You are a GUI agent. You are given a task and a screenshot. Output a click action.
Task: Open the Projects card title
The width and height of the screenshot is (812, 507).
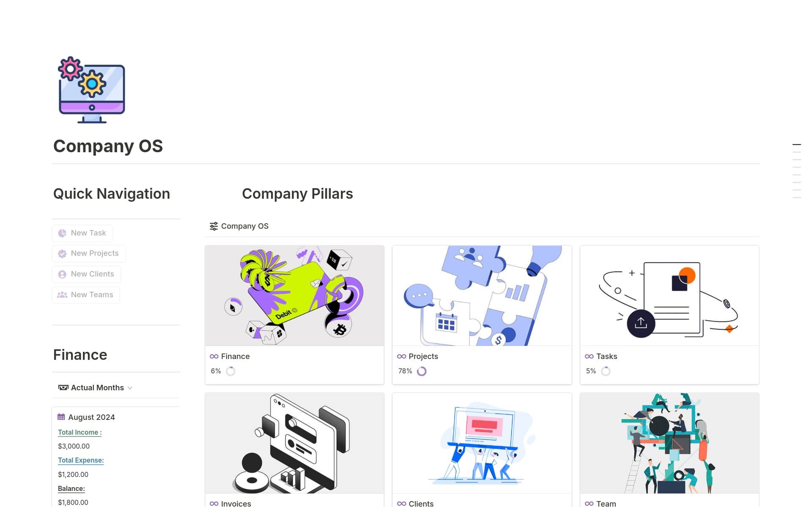click(x=423, y=356)
